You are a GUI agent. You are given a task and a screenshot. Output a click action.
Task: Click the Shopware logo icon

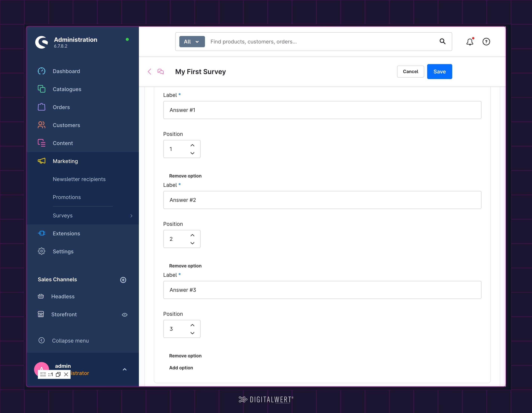41,42
